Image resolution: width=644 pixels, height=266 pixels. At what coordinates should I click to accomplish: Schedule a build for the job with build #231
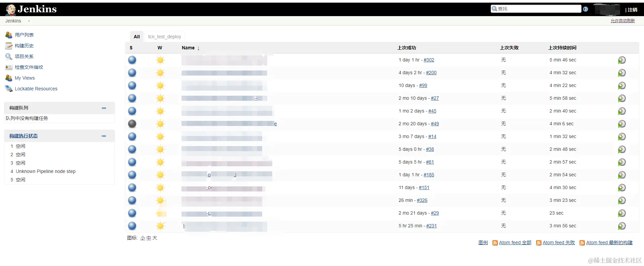point(622,226)
